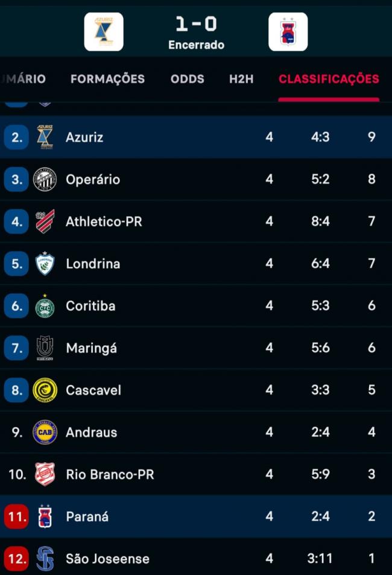392x575 pixels.
Task: Go to the H2H tab
Action: (241, 79)
